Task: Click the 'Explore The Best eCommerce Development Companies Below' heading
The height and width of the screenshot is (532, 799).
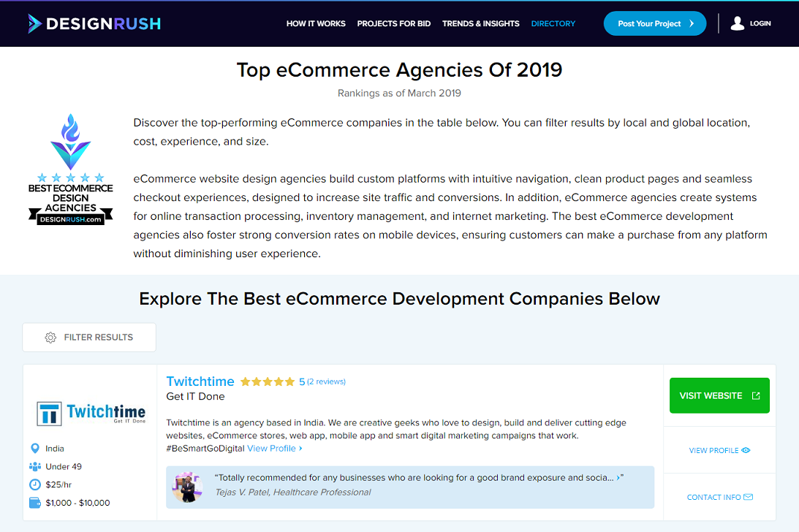Action: pyautogui.click(x=399, y=299)
